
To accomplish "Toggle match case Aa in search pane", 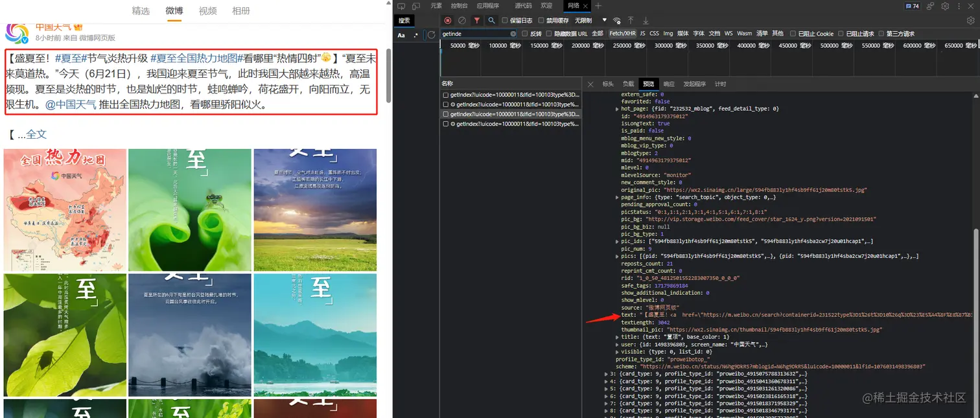I will pyautogui.click(x=401, y=35).
